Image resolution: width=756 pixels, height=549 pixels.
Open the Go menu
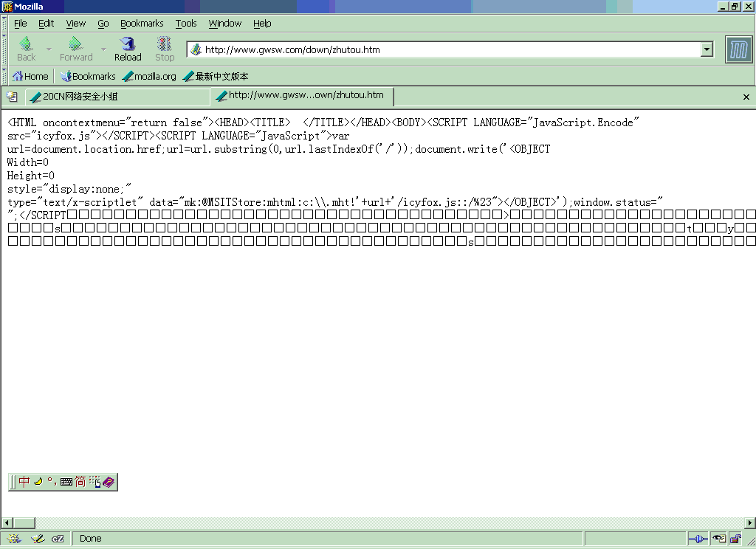click(103, 23)
